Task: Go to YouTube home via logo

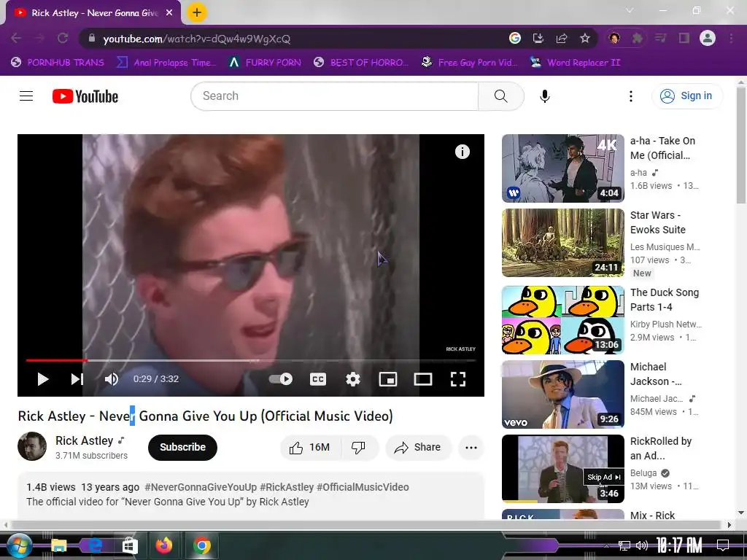Action: point(85,96)
